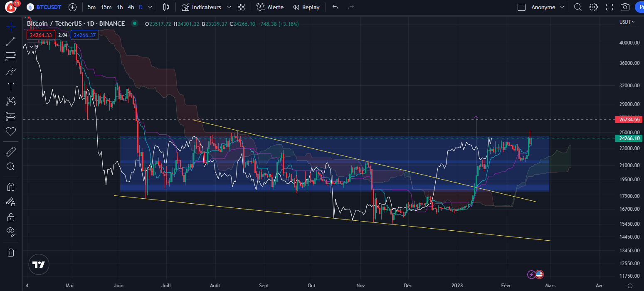Click the Remove drawings trash icon
Screen dimensions: 644x291
point(11,252)
